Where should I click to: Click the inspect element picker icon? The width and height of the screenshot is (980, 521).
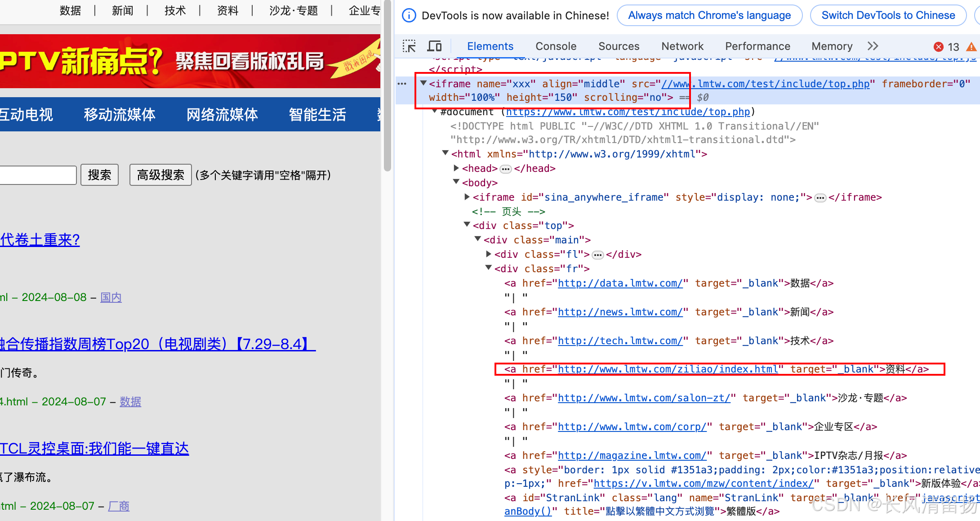coord(409,46)
